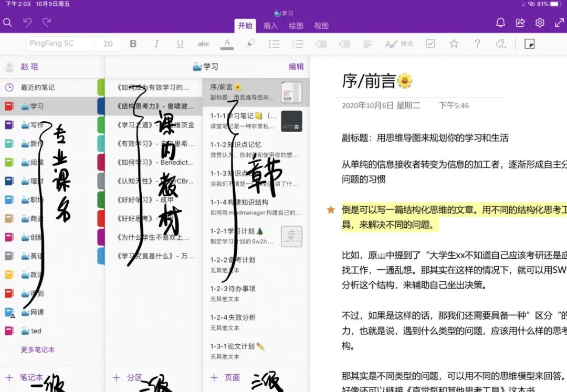Viewport: 567px width, 392px height.
Task: Open the bulleted list tool
Action: click(x=274, y=44)
